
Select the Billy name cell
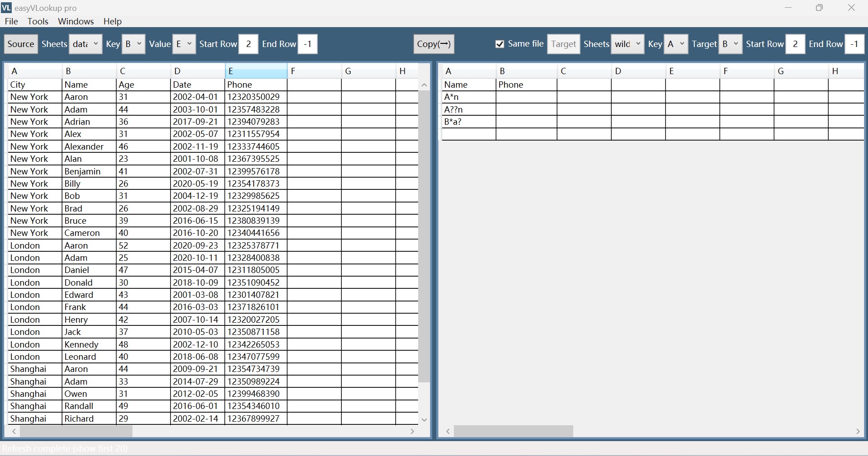coord(89,183)
